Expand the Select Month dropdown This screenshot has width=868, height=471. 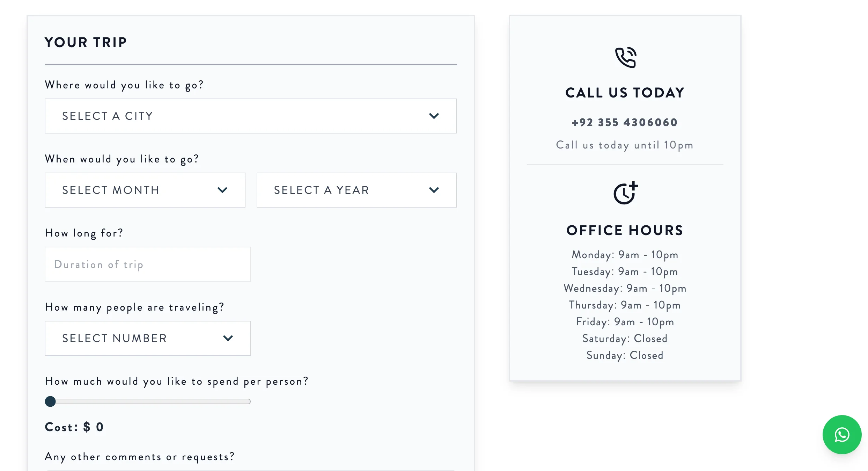(145, 190)
